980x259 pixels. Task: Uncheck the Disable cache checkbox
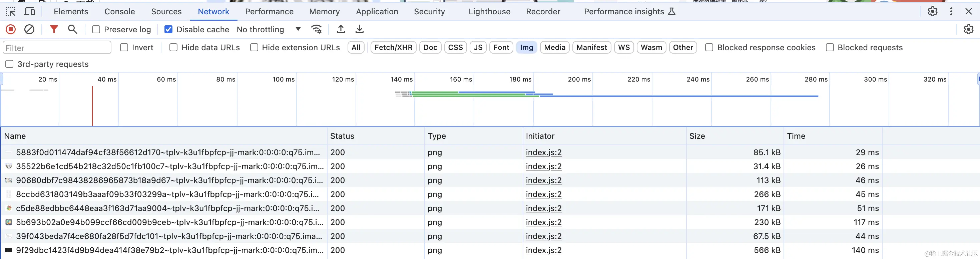click(x=168, y=30)
